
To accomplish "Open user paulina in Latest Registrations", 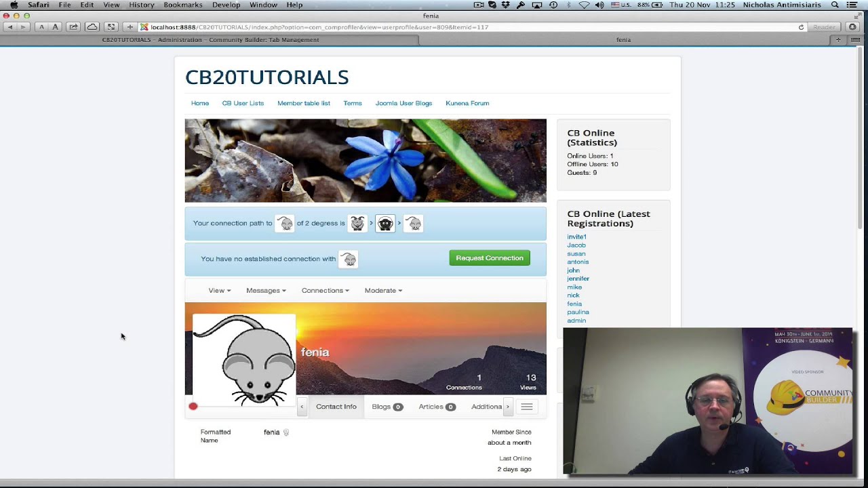I will (x=578, y=312).
